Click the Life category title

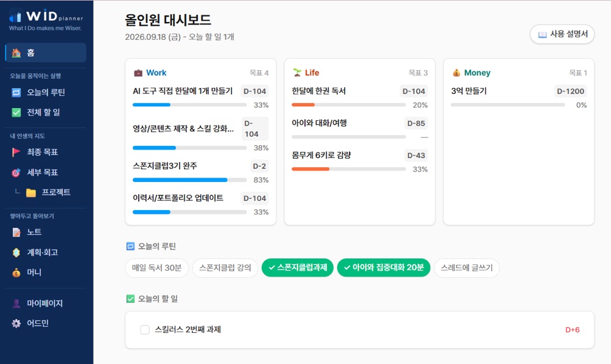tap(312, 73)
